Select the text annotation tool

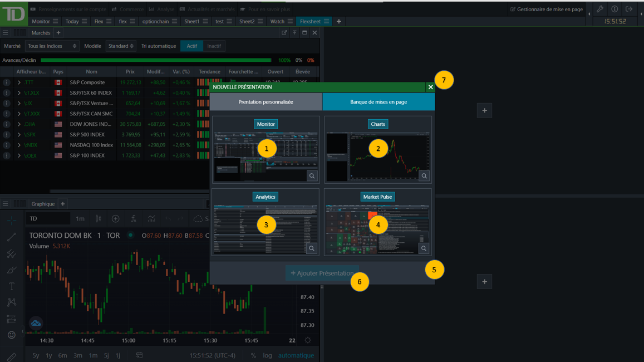click(x=11, y=286)
